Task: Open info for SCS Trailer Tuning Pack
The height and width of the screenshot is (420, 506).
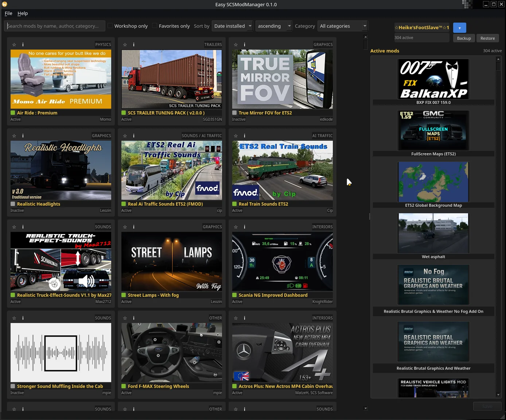Action: tap(134, 44)
